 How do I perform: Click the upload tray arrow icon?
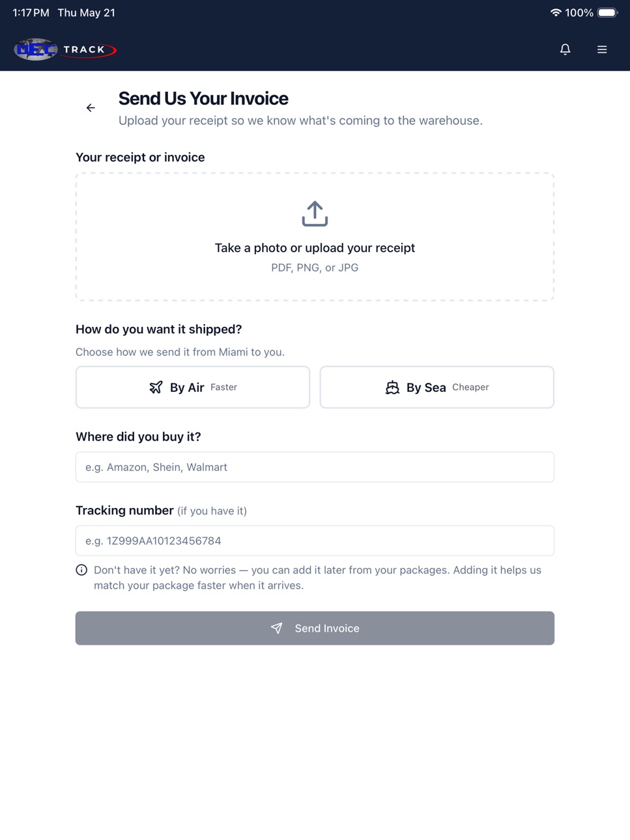coord(315,214)
